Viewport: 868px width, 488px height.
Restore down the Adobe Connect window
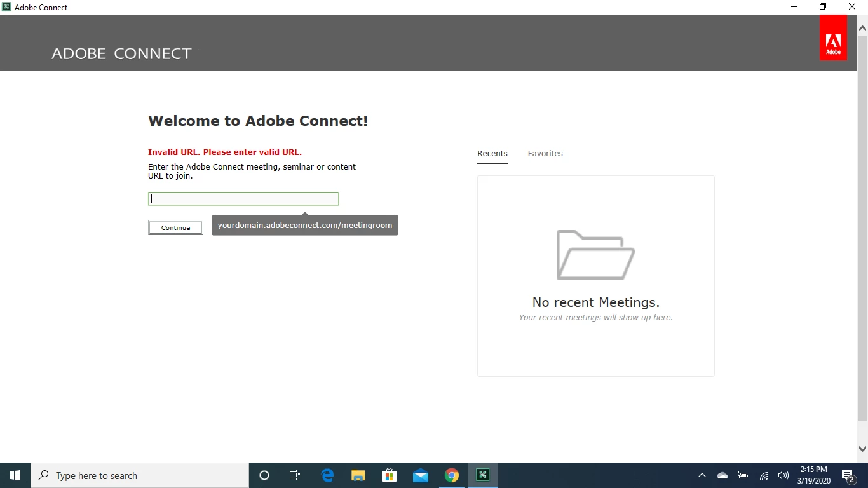click(x=823, y=7)
